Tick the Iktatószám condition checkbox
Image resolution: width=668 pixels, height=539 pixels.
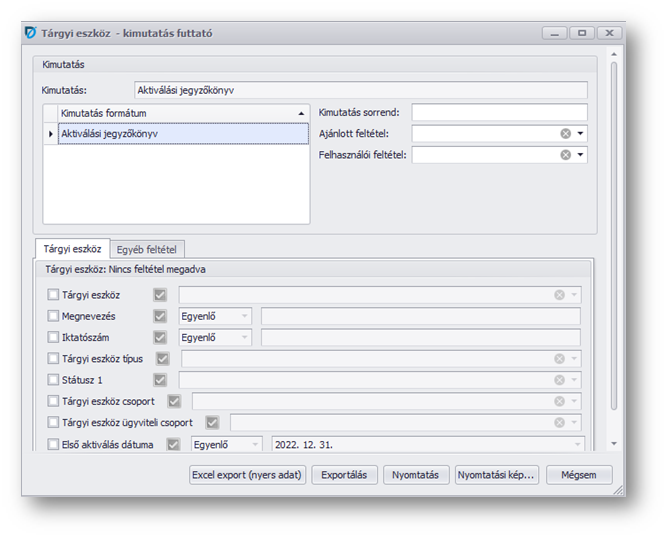point(54,338)
